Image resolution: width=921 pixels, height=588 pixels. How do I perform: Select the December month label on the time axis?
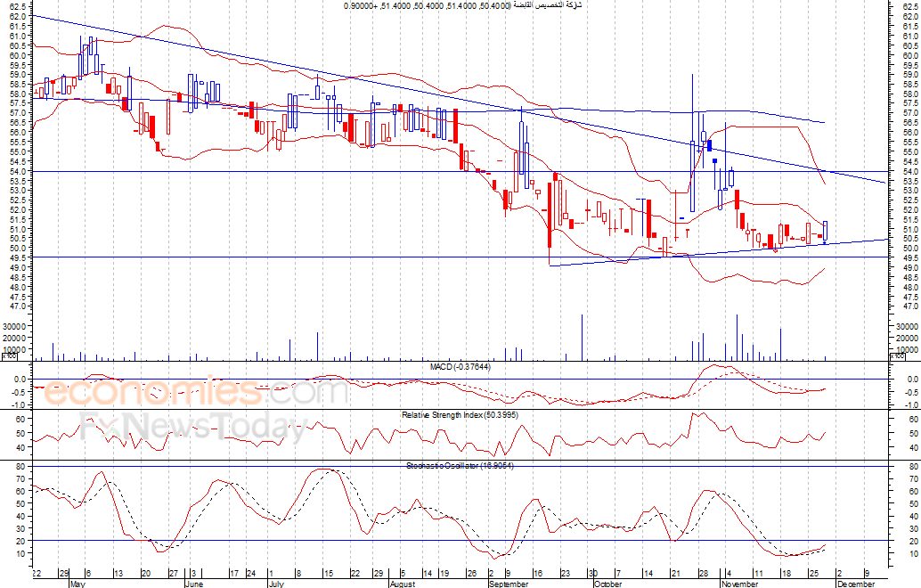pyautogui.click(x=856, y=584)
